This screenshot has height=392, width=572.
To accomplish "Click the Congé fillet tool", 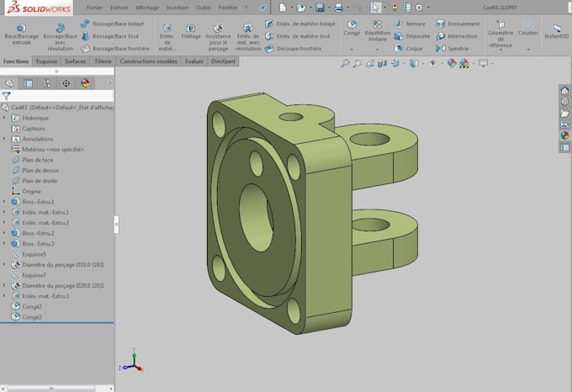I will 352,28.
